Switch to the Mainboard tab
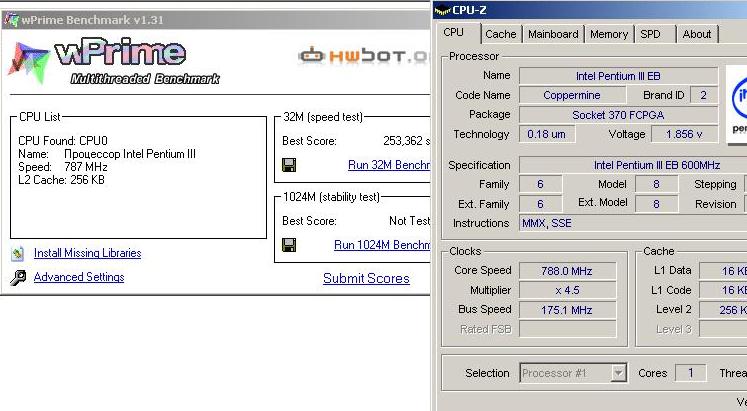Image resolution: width=747 pixels, height=411 pixels. pos(553,34)
